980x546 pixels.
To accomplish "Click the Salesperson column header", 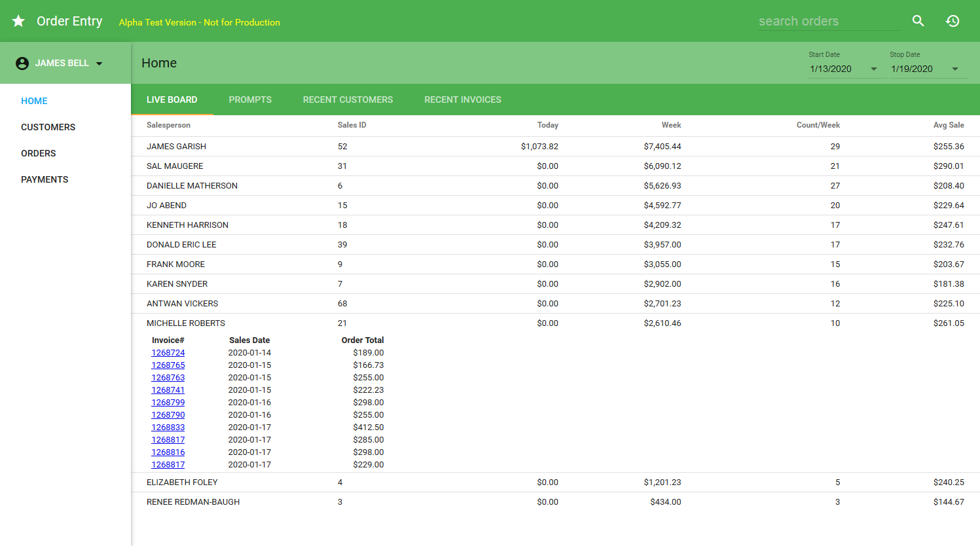I will [x=168, y=125].
